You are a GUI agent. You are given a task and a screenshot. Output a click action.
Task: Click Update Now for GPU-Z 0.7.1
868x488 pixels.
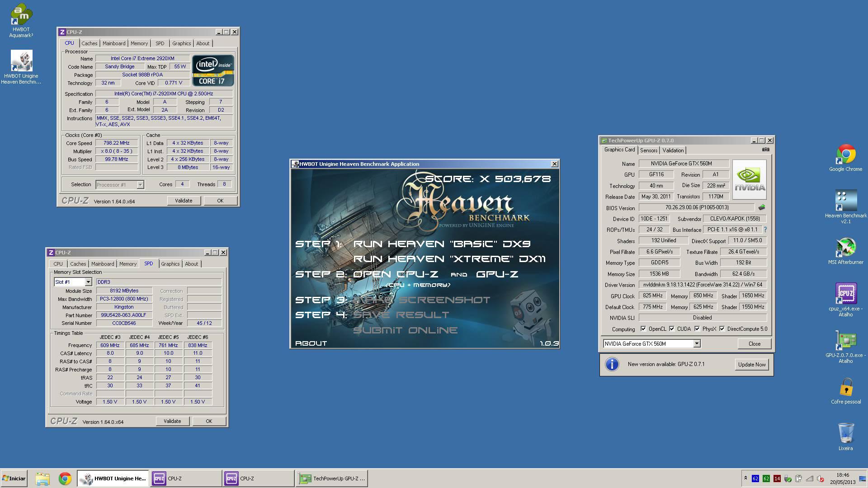point(752,364)
